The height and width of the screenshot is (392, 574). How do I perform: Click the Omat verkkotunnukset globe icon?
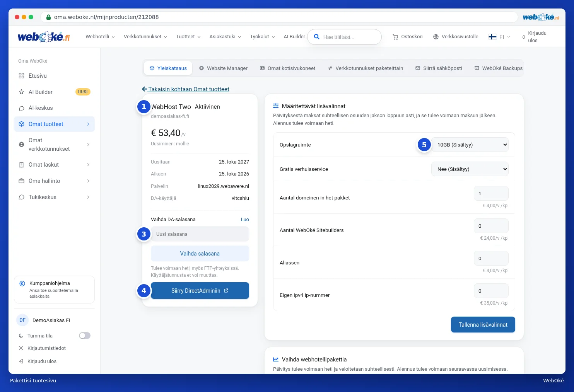coord(21,145)
